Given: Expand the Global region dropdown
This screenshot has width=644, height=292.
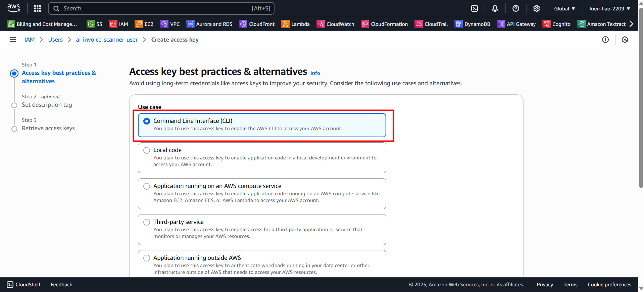Looking at the screenshot, I should (564, 8).
